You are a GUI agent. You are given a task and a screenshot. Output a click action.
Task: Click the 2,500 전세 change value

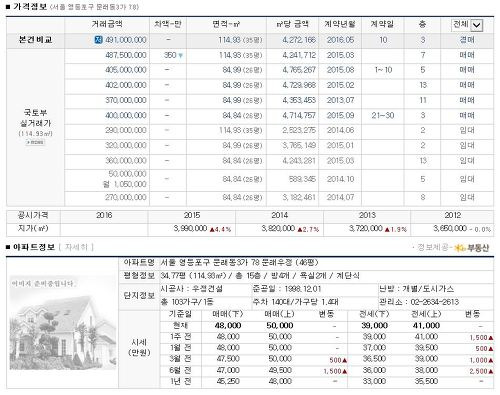pyautogui.click(x=482, y=371)
